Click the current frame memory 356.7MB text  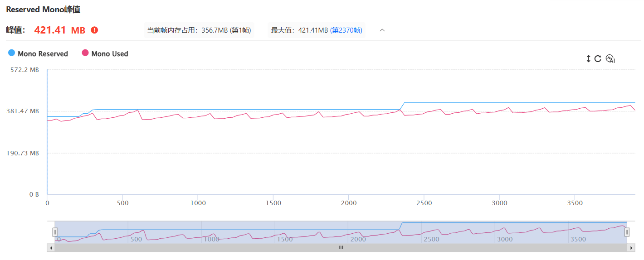(x=199, y=30)
